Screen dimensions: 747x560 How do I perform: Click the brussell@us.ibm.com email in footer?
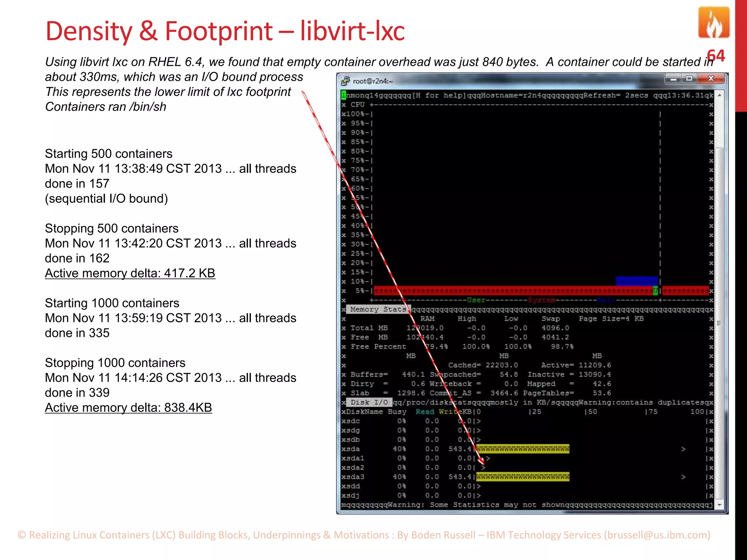click(657, 535)
